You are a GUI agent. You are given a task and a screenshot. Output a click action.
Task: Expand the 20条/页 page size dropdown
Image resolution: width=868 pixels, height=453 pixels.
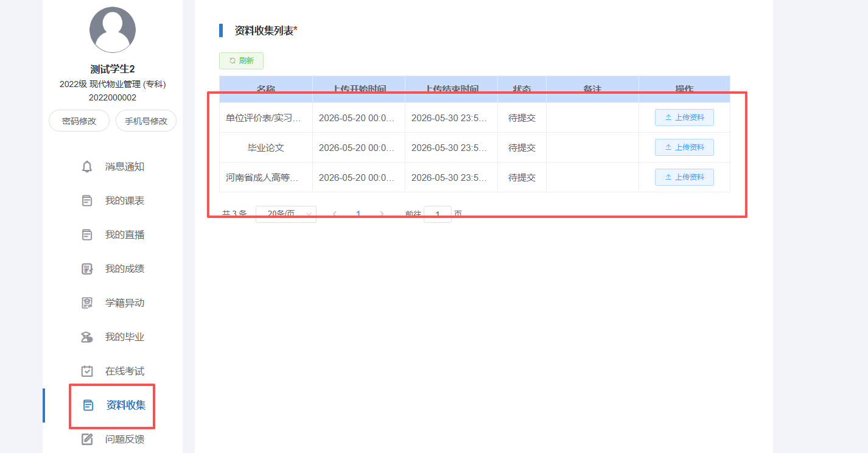[286, 214]
